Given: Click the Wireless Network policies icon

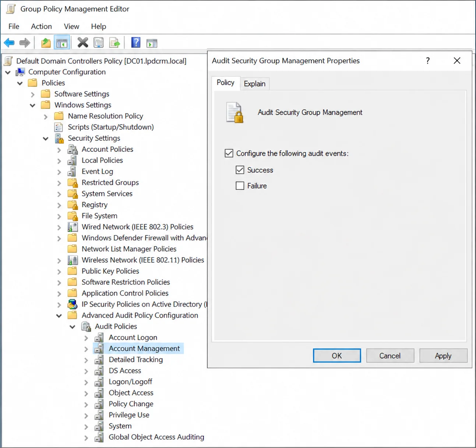Looking at the screenshot, I should pyautogui.click(x=73, y=260).
